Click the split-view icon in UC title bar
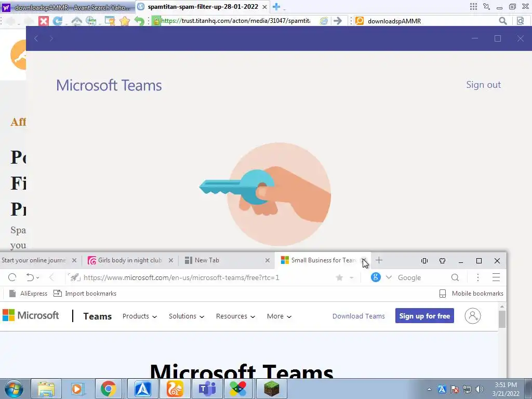 click(x=424, y=261)
